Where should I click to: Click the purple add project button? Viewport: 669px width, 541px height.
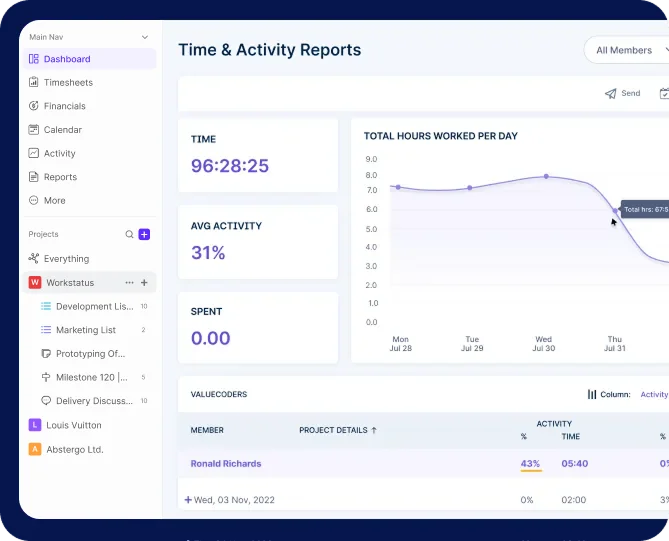144,234
